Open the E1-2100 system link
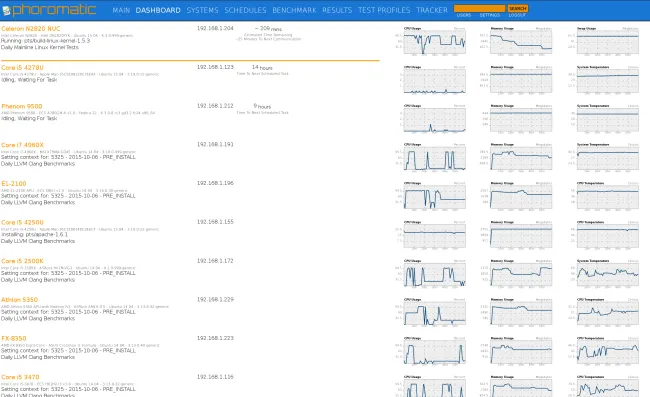Image resolution: width=650 pixels, height=397 pixels. point(14,184)
